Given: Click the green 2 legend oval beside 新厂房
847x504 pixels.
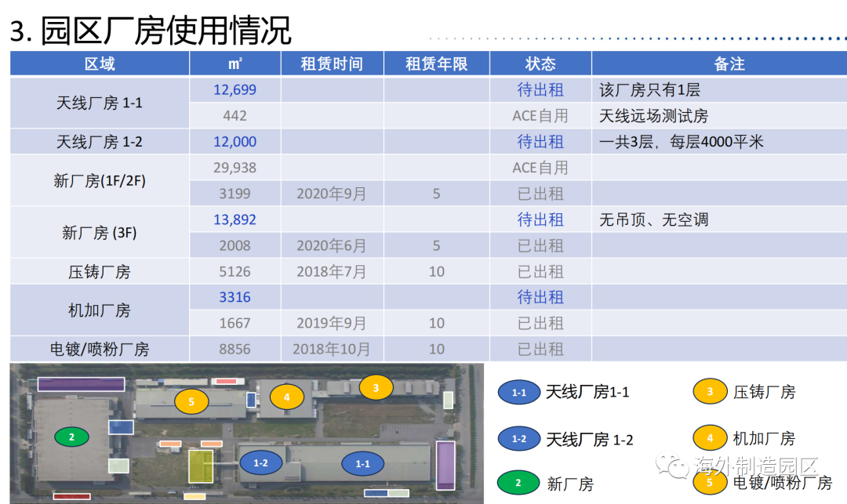Looking at the screenshot, I should (518, 482).
